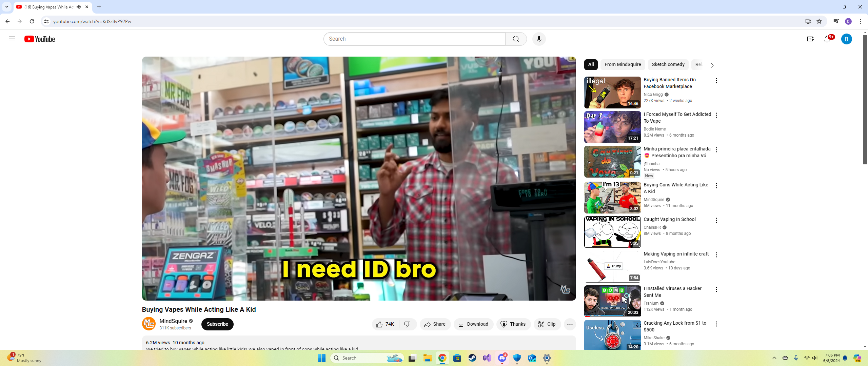Click the voice search microphone icon
Viewport: 868px width, 366px height.
click(539, 39)
